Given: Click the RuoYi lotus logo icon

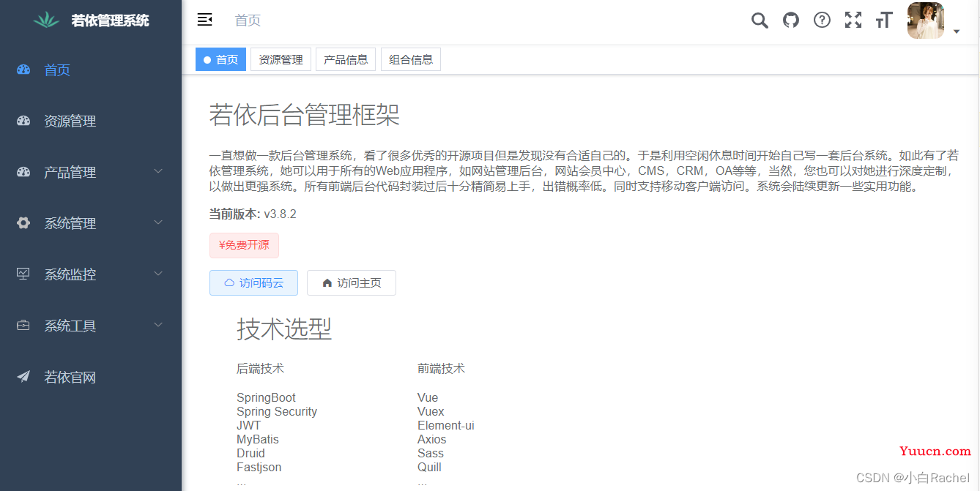Looking at the screenshot, I should 47,20.
